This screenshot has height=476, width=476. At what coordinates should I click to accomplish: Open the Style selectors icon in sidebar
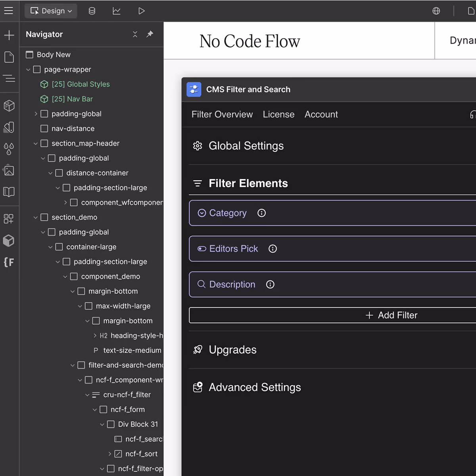pos(9,127)
